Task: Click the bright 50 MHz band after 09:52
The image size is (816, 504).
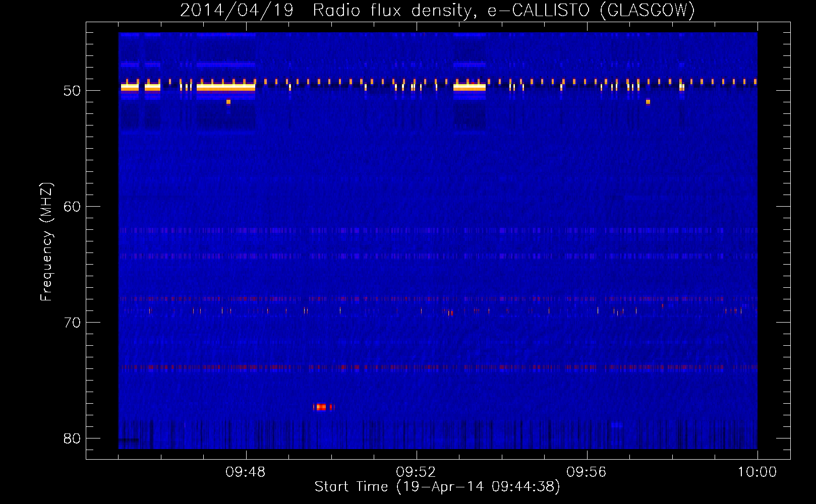Action: pos(470,88)
